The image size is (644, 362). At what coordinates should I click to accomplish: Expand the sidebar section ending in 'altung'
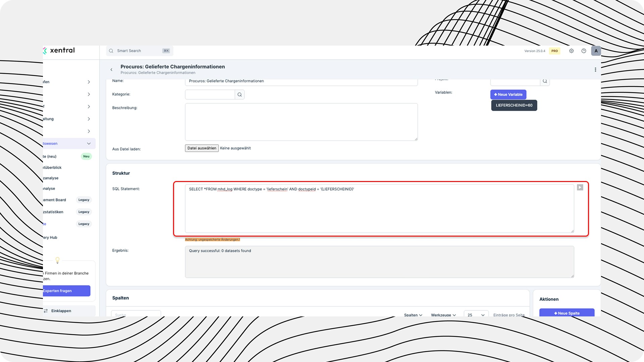pyautogui.click(x=67, y=119)
